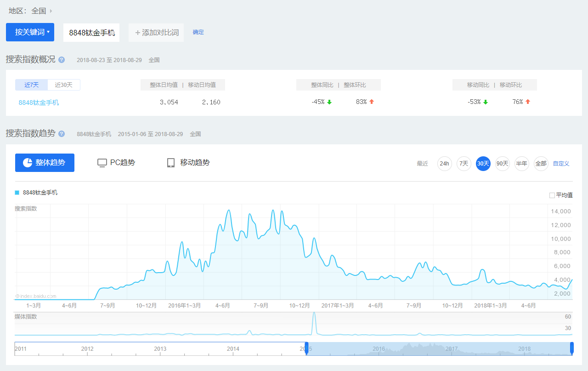
Task: Click the help icon beside 搜索指数概况
Action: click(62, 60)
